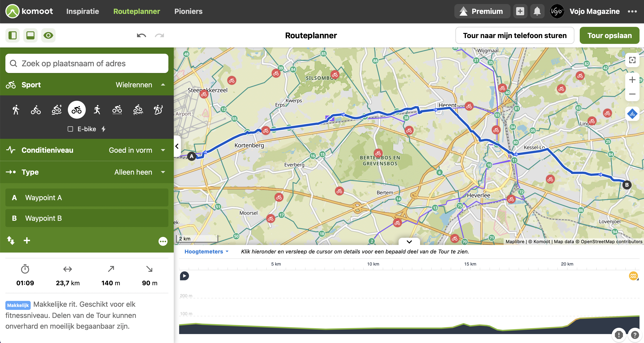Viewport: 644px width, 343px height.
Task: Add a new waypoint with plus icon
Action: [27, 240]
